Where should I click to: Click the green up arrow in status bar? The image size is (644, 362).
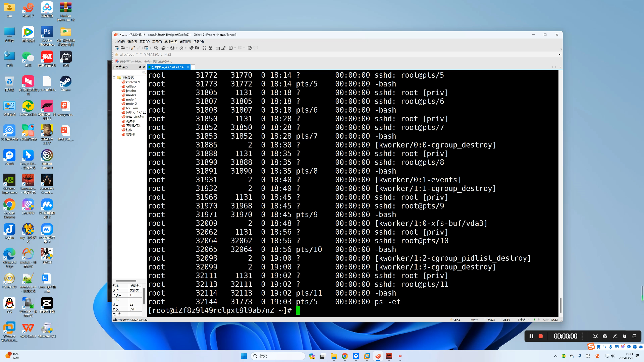(534, 320)
